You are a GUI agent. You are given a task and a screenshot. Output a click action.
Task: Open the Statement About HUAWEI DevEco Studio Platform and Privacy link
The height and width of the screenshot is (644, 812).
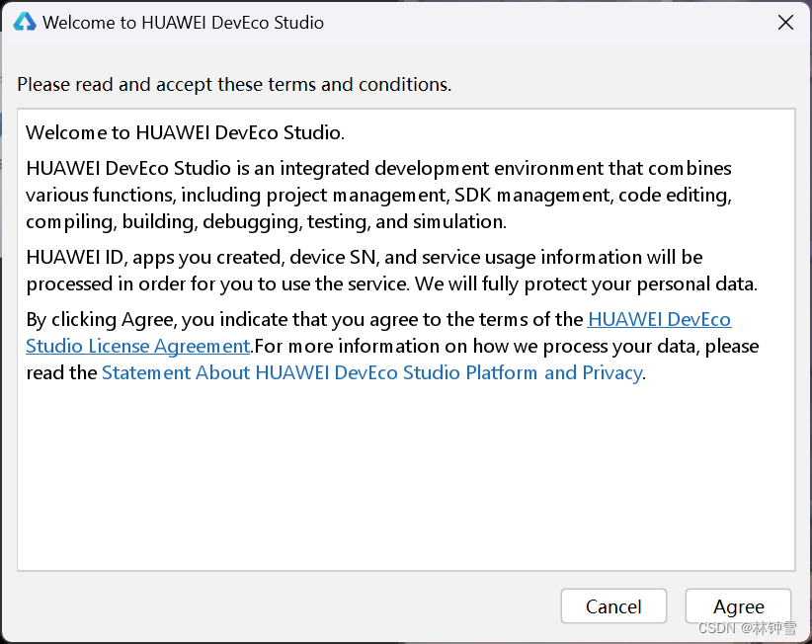371,372
